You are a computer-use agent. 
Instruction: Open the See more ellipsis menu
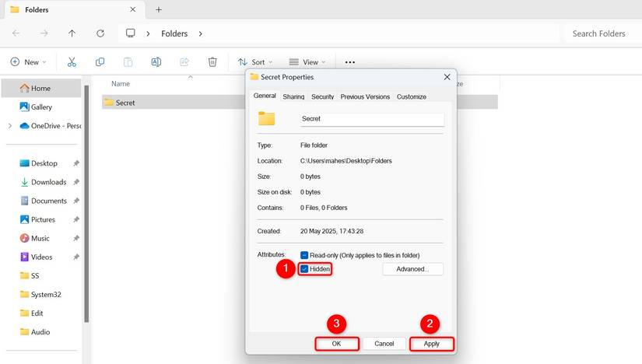(x=349, y=62)
